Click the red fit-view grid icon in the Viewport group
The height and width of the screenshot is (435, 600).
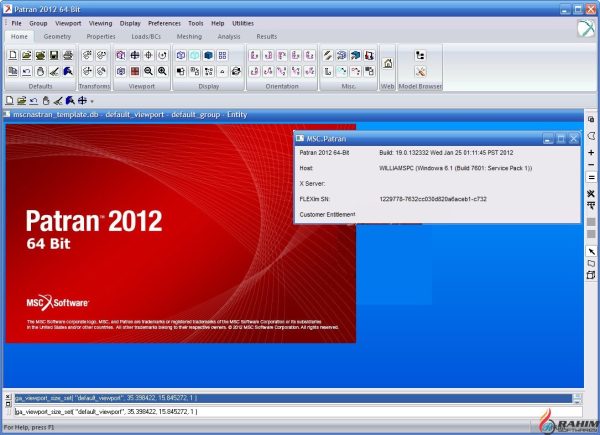[135, 71]
